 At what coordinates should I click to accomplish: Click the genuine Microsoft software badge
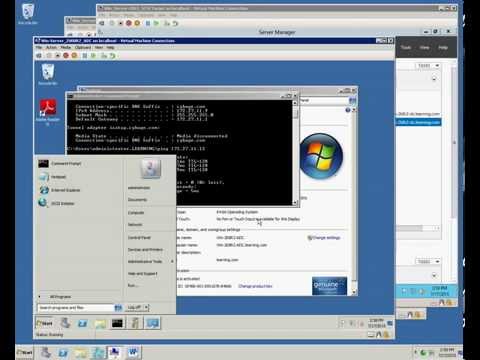329,286
